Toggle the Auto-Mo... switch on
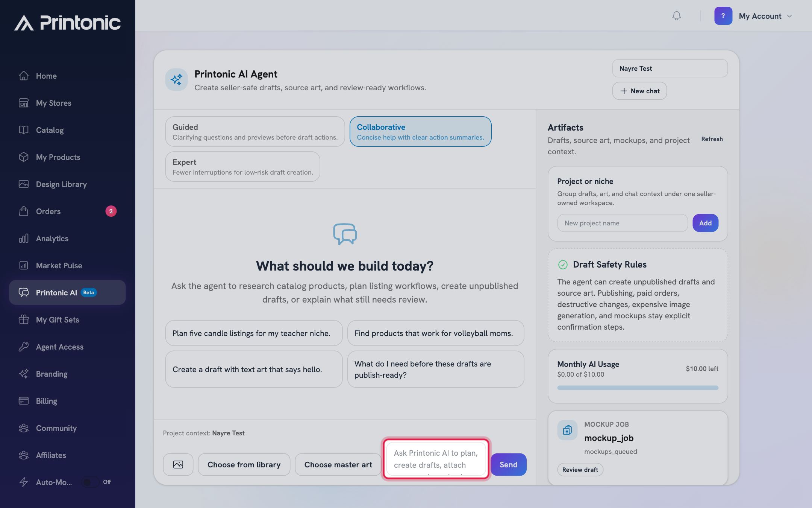Image resolution: width=812 pixels, height=508 pixels. (90, 482)
